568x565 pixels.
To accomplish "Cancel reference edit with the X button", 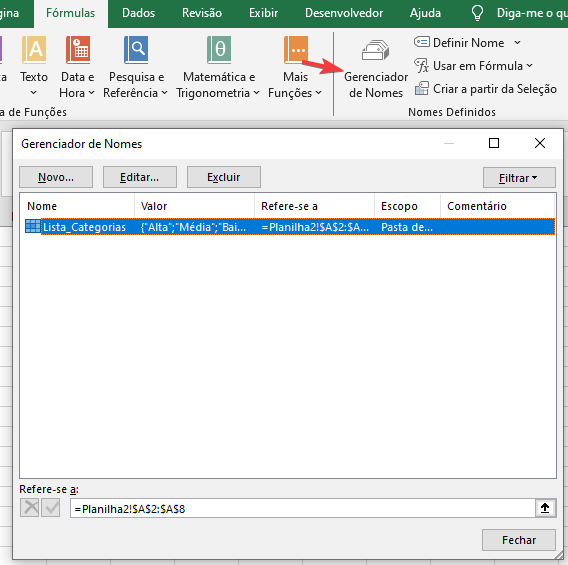I will [30, 508].
